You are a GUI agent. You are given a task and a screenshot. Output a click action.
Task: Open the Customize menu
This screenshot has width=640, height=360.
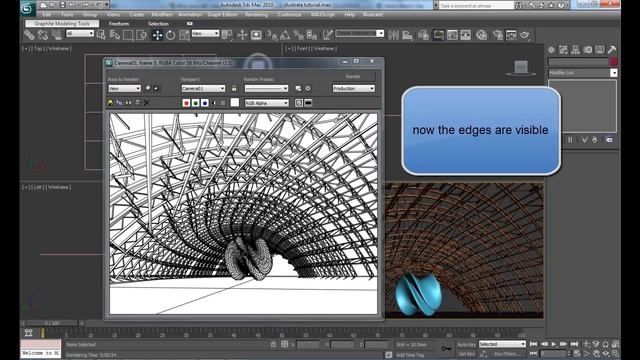(x=289, y=15)
